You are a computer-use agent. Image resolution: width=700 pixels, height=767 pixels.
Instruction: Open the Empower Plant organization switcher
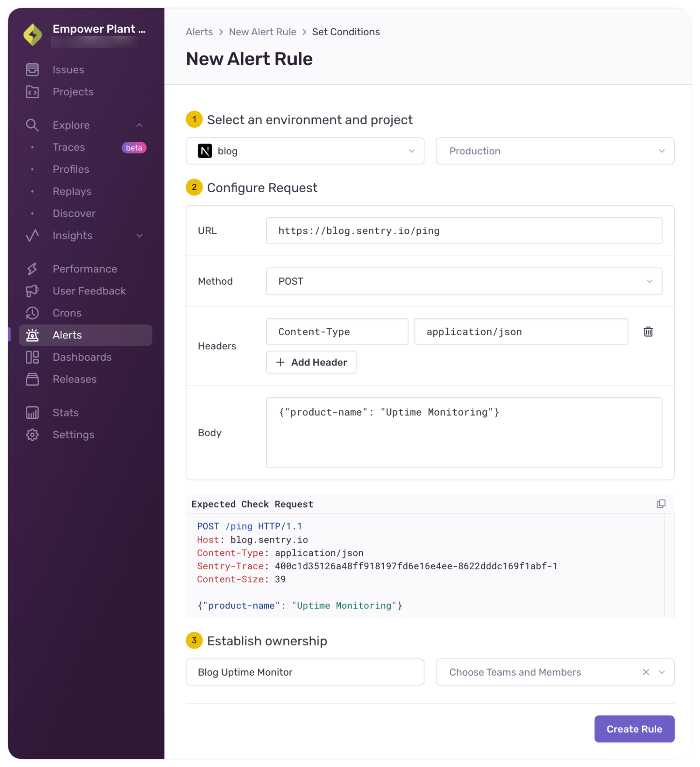coord(99,29)
